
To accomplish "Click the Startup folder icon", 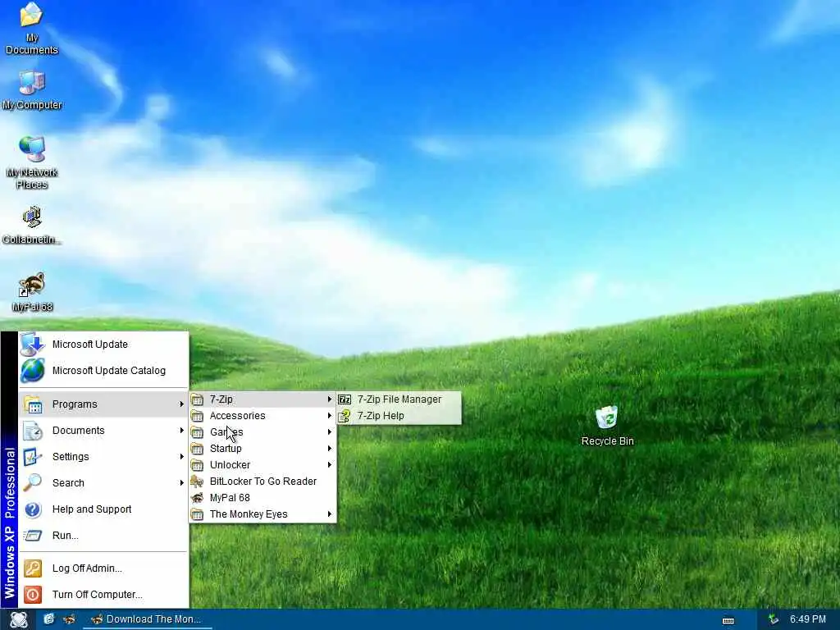I will coord(197,449).
